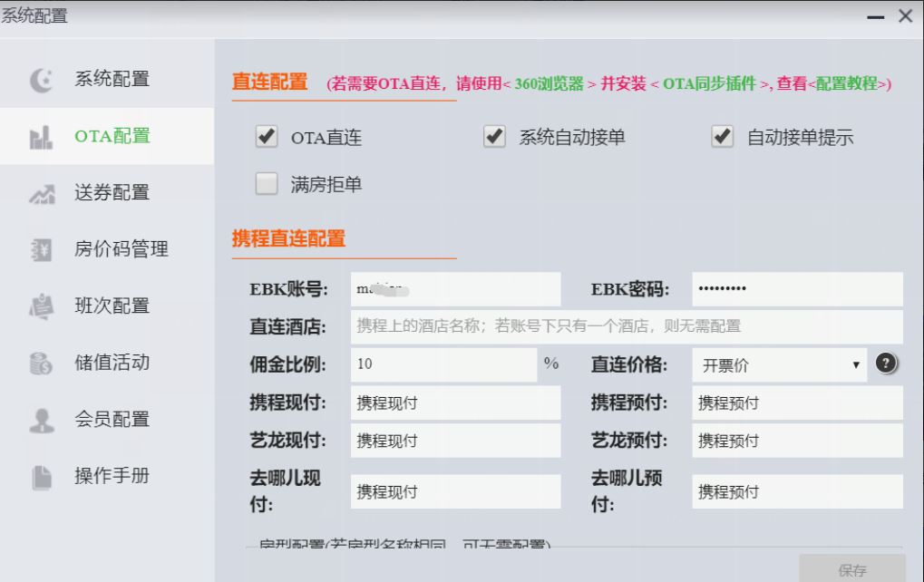924x582 pixels.
Task: Click the yen icon beside 房价码管理
Action: [x=36, y=250]
